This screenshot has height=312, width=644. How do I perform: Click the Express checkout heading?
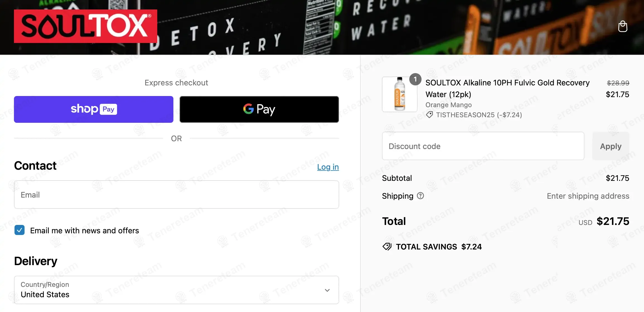click(x=176, y=83)
